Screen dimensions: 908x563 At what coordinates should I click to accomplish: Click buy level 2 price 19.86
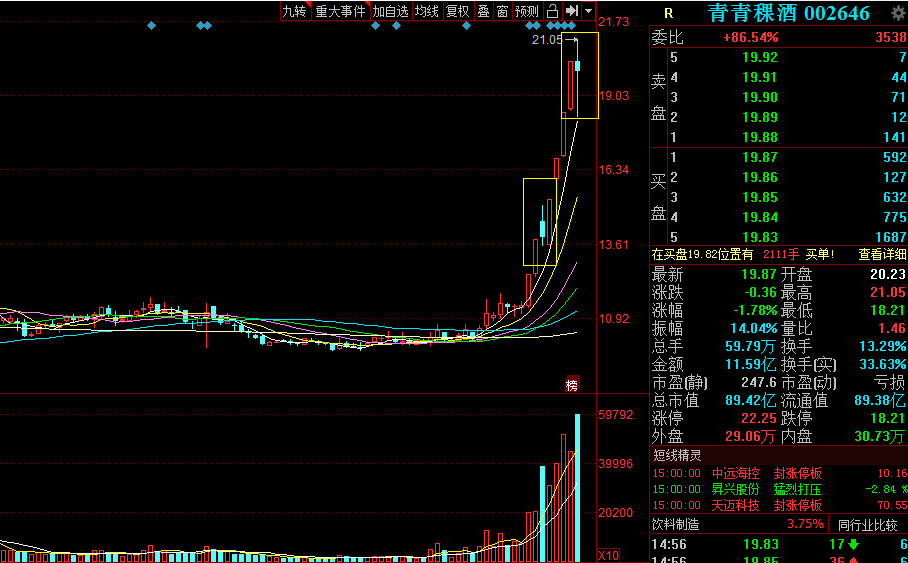point(760,177)
